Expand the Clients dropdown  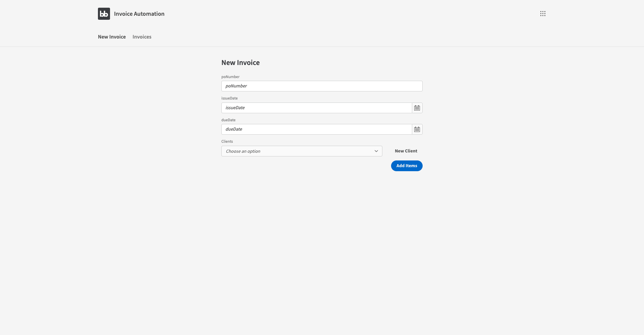(x=302, y=151)
